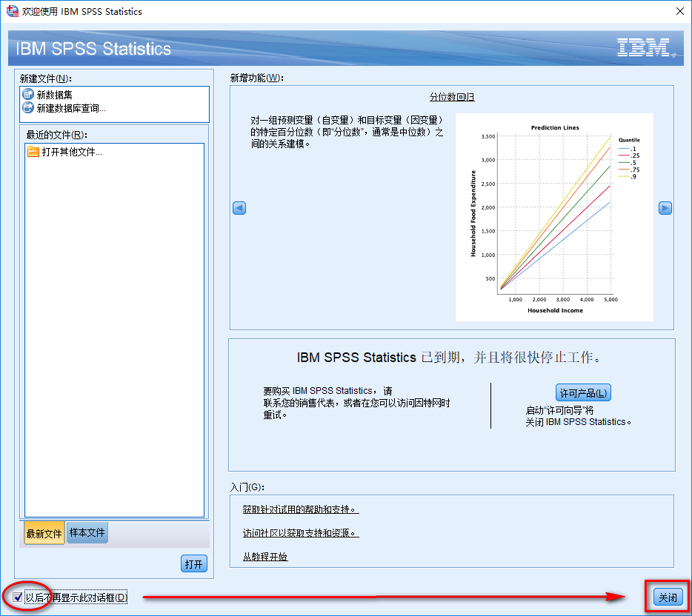Click the right arrow to view next feature

point(665,208)
